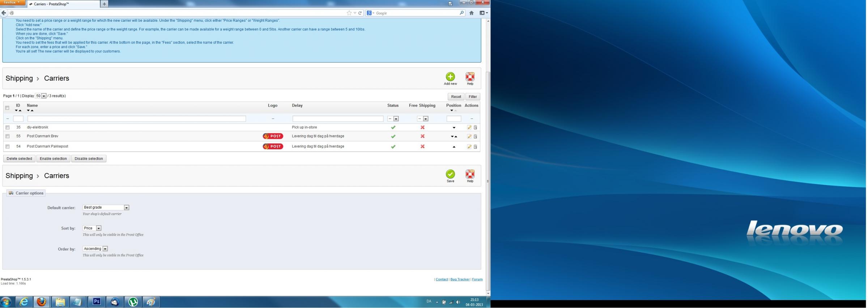
Task: Focus the ID filter field
Action: click(18, 119)
